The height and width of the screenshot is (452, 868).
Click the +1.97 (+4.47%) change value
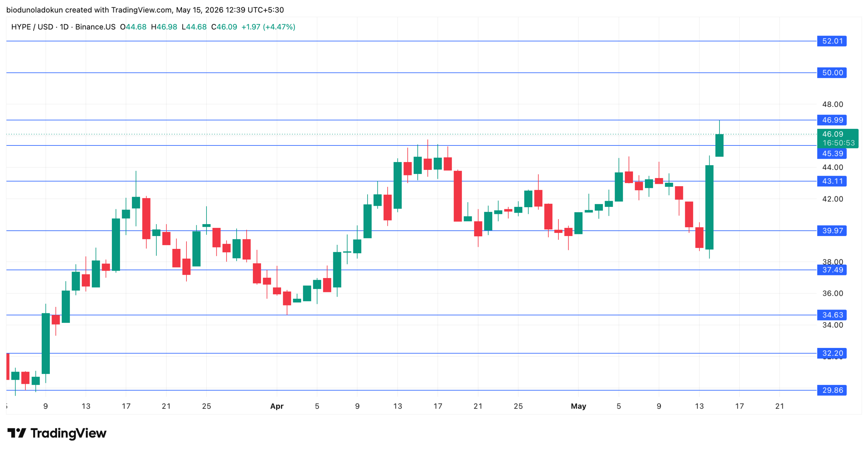[x=268, y=27]
